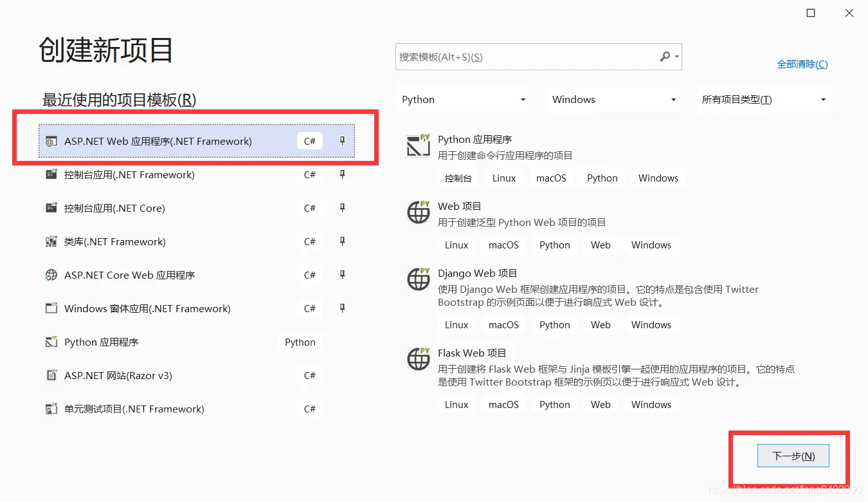Click the Python application icon in recent list
This screenshot has width=868, height=502.
click(x=51, y=342)
